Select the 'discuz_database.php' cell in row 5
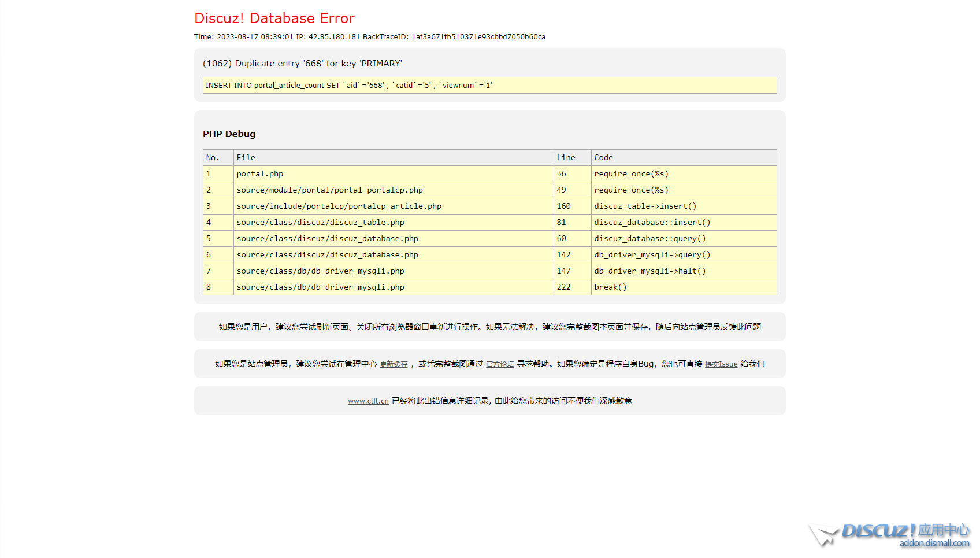 (394, 239)
